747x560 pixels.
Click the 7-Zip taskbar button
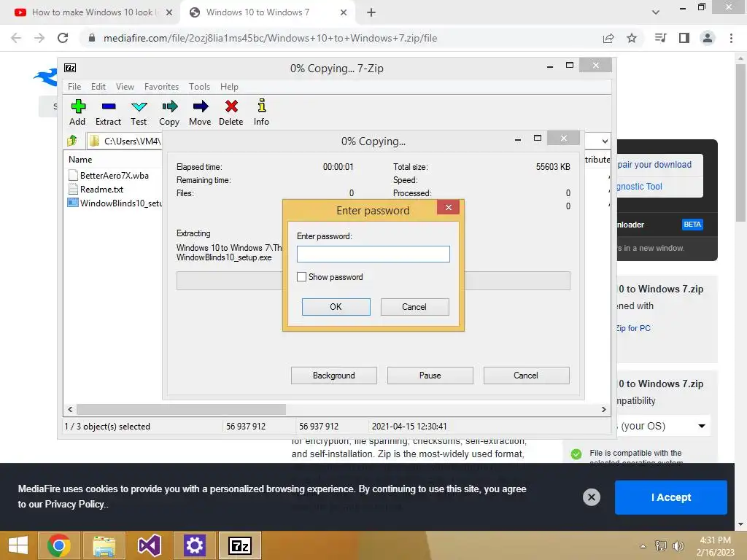239,545
